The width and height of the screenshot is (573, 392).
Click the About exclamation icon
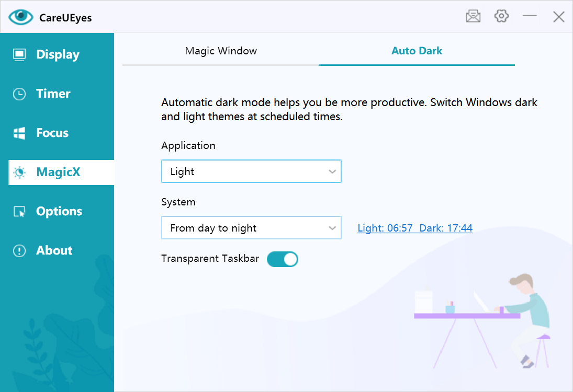(x=19, y=251)
